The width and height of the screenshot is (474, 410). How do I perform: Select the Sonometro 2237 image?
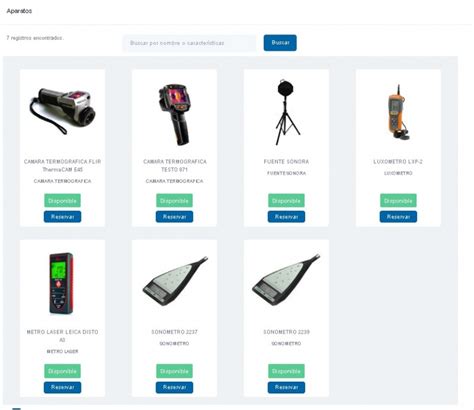click(175, 281)
